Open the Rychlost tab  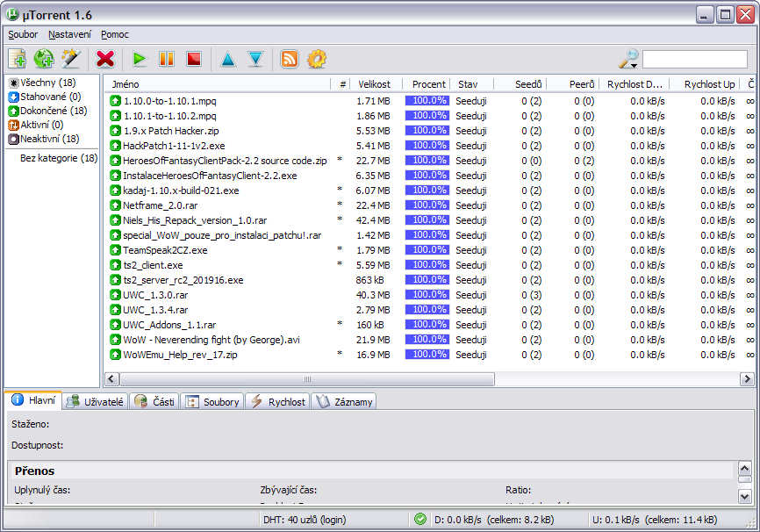[278, 401]
